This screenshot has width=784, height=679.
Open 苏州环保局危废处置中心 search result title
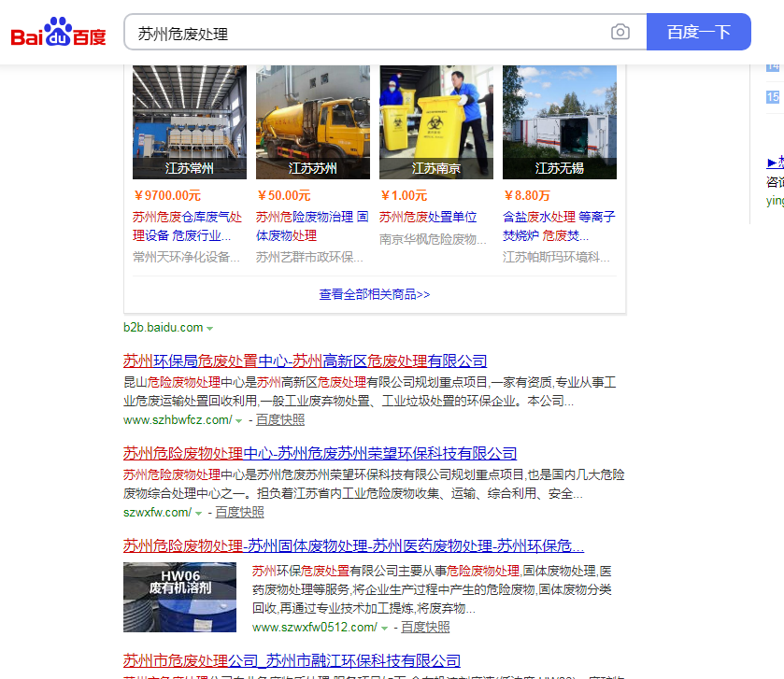[x=305, y=361]
